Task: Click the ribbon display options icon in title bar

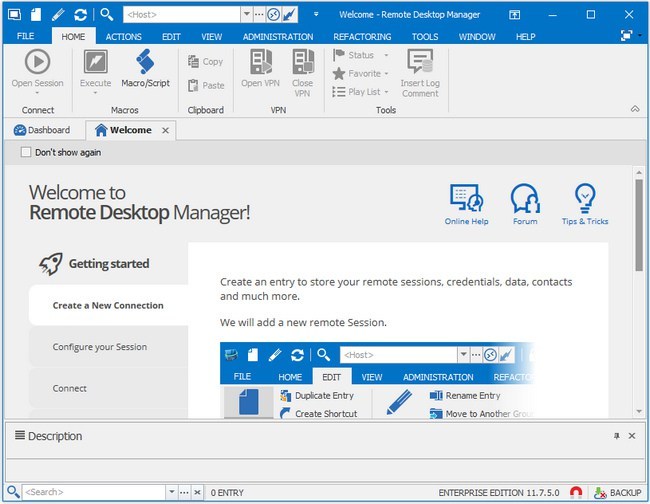Action: (514, 15)
